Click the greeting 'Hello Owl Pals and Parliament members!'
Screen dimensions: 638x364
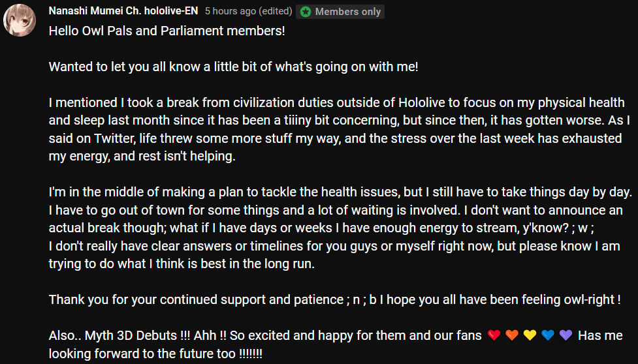(x=167, y=31)
